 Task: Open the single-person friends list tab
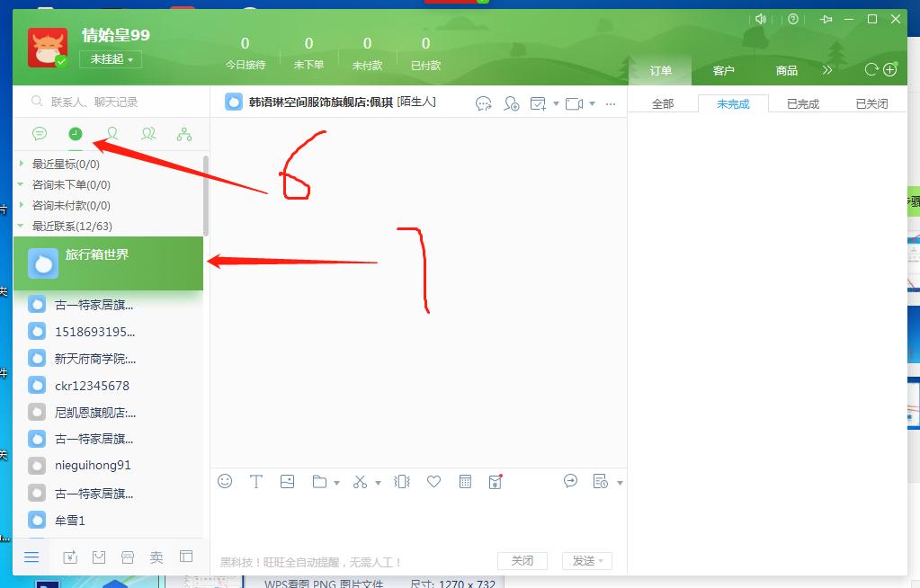click(x=112, y=134)
